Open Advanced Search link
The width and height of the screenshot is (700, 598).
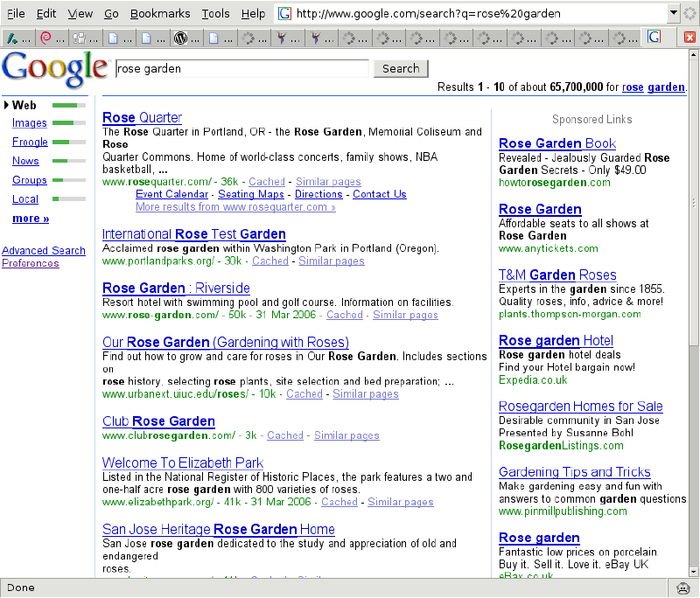44,251
